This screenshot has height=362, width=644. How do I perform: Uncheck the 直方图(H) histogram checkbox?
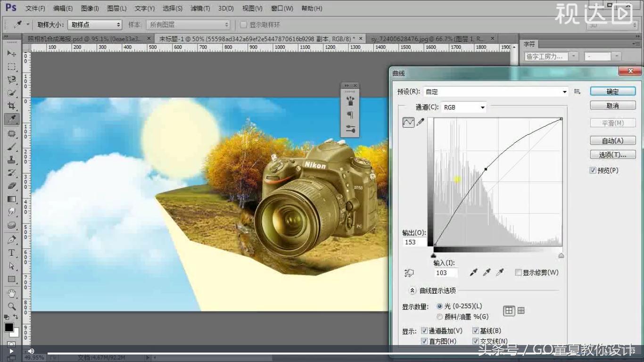[425, 341]
